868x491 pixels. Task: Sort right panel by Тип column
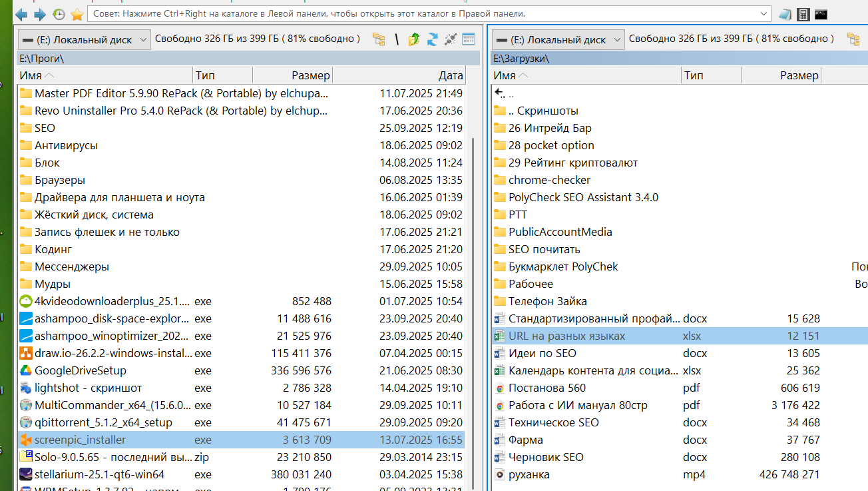712,75
